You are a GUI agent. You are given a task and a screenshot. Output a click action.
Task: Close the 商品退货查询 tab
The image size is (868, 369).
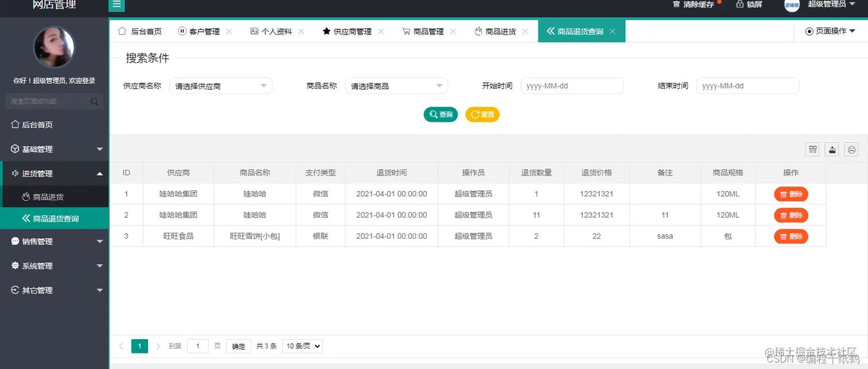click(x=613, y=32)
